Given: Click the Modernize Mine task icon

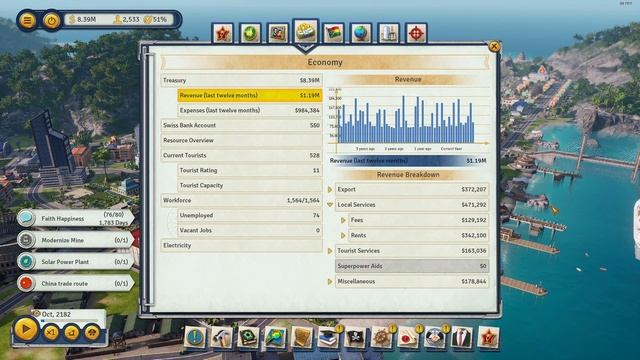Looking at the screenshot, I should coord(26,240).
